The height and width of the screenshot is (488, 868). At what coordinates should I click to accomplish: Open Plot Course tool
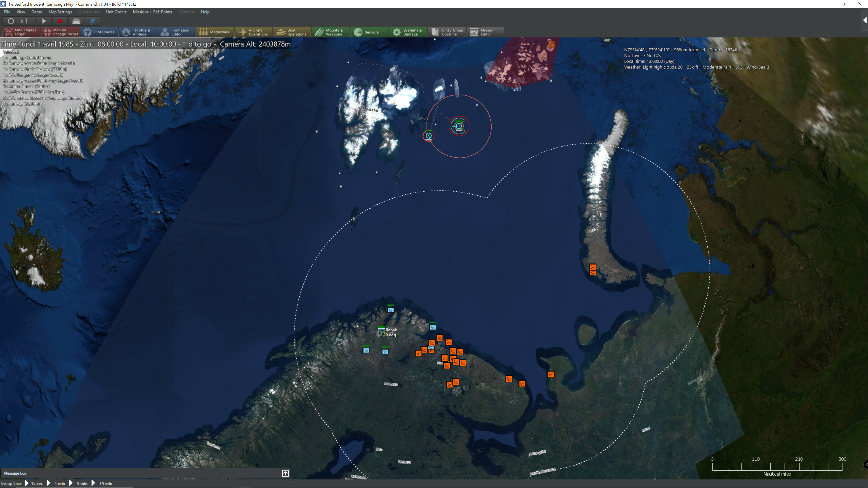point(99,32)
